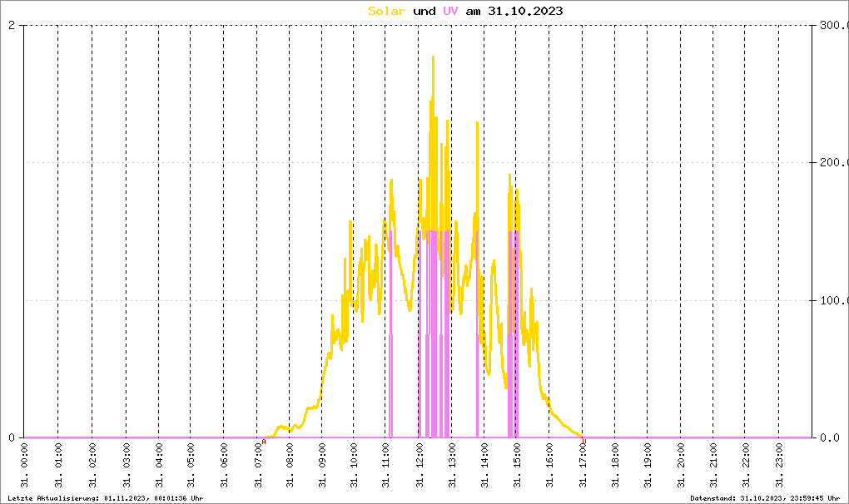Select the 09:00 tick label on the time axis
Screen dimensions: 849x504
tap(321, 467)
